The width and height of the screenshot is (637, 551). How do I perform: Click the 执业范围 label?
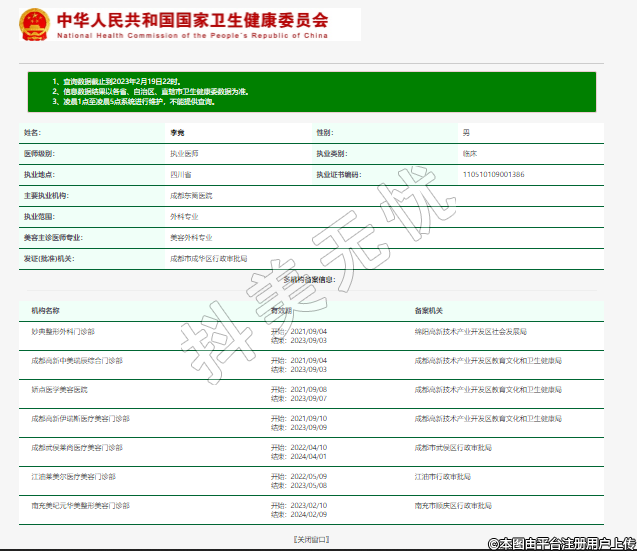pyautogui.click(x=39, y=217)
